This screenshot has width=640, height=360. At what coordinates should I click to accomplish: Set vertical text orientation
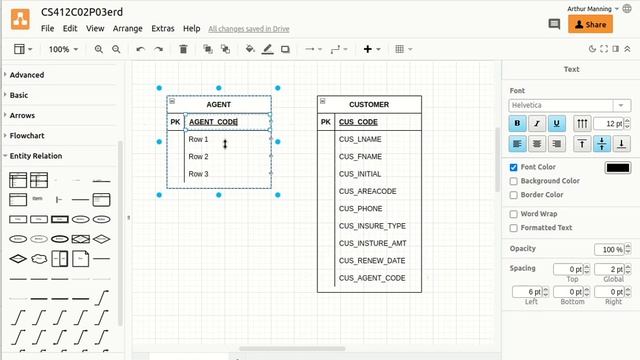click(x=582, y=123)
